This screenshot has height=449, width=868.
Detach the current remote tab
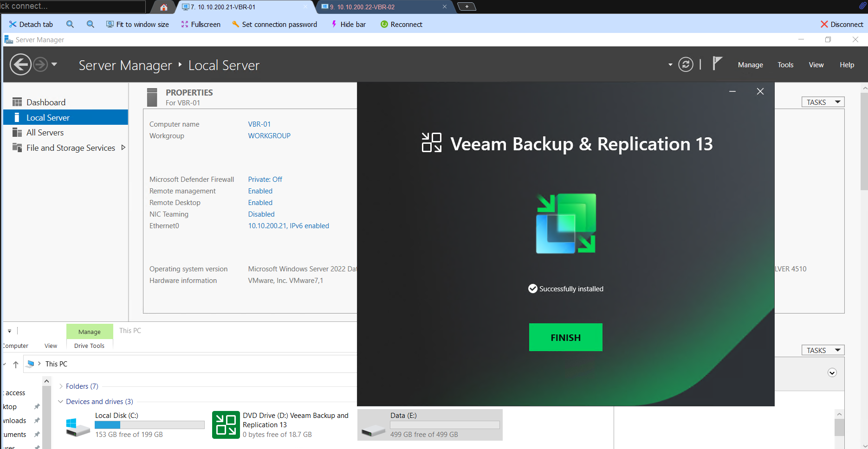pos(31,24)
